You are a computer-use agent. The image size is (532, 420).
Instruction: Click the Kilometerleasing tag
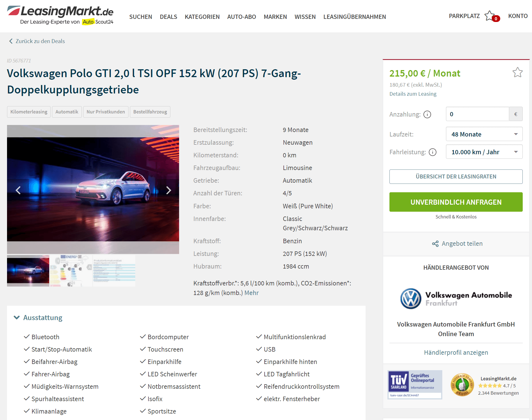(29, 112)
